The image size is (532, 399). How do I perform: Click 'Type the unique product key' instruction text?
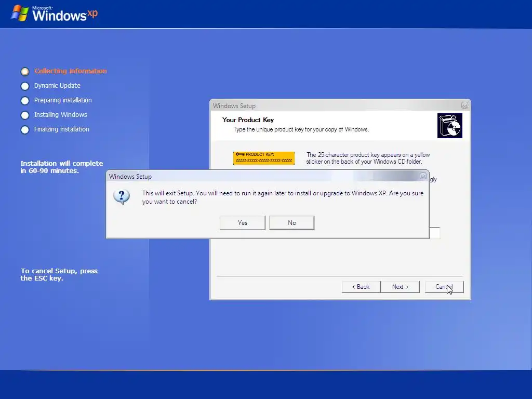tap(301, 129)
